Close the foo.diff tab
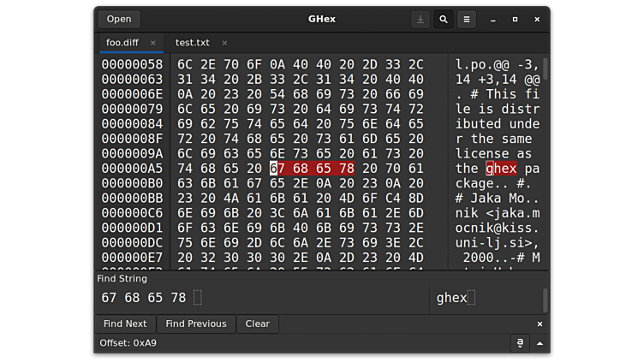The image size is (644, 362). (x=153, y=43)
